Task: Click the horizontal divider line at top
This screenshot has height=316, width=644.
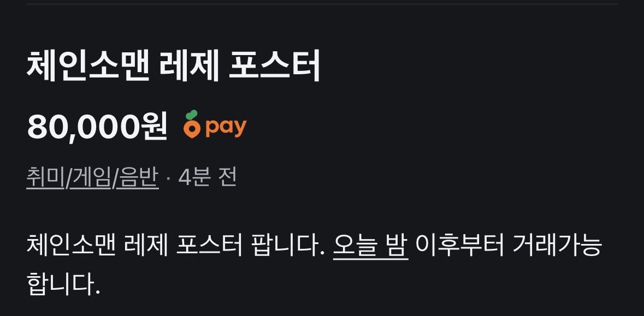Action: click(x=322, y=4)
